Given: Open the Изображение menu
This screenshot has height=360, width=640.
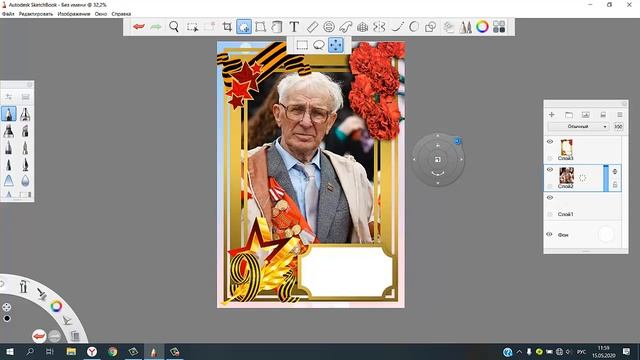Looking at the screenshot, I should 74,14.
